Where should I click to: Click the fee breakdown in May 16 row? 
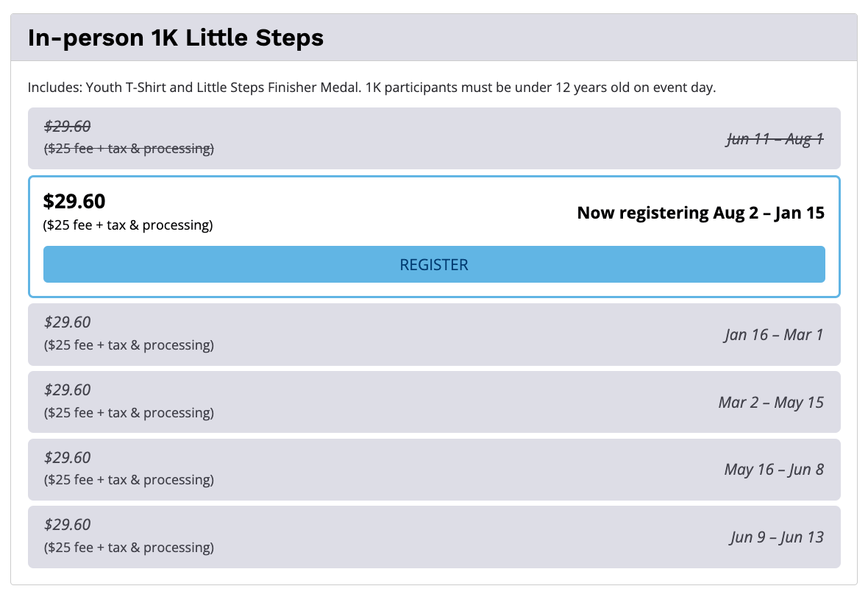tap(129, 480)
